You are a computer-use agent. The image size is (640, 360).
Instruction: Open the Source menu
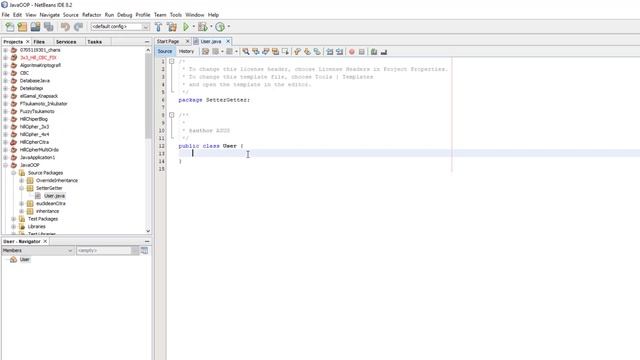71,15
